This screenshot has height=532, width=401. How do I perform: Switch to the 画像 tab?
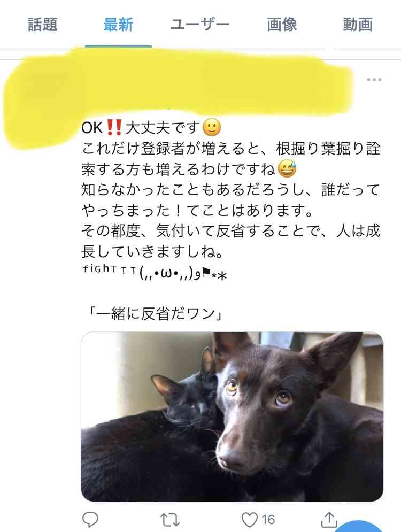pyautogui.click(x=282, y=25)
